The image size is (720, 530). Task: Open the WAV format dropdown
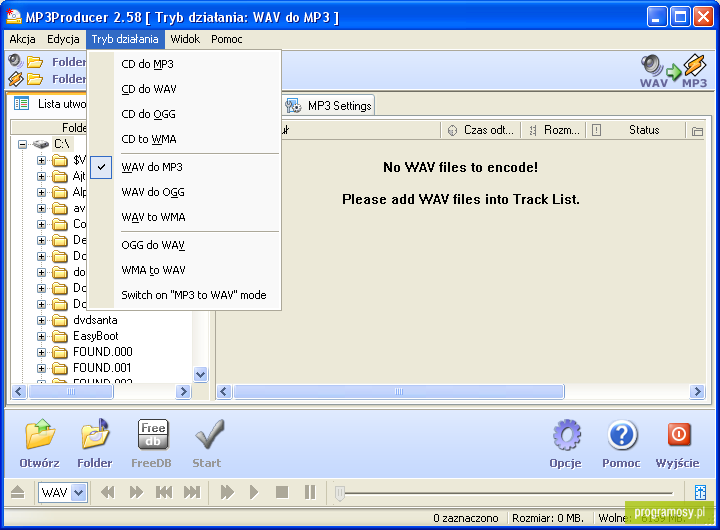(79, 493)
